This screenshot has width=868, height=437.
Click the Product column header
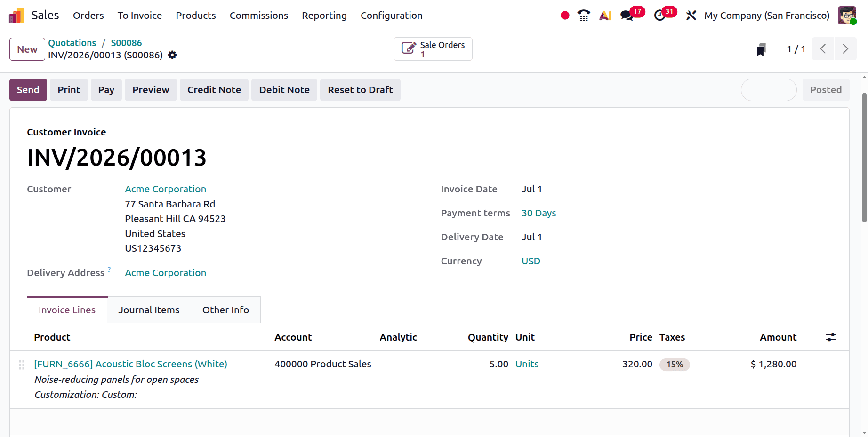pyautogui.click(x=52, y=337)
